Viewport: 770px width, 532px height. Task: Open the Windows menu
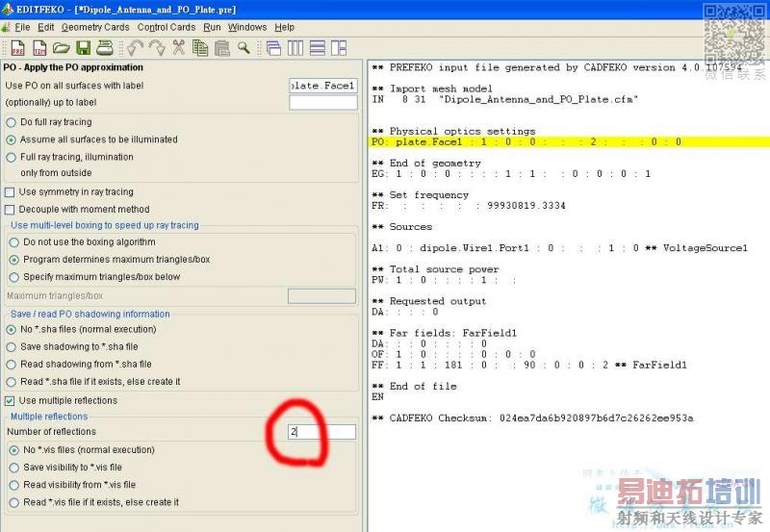click(x=247, y=28)
